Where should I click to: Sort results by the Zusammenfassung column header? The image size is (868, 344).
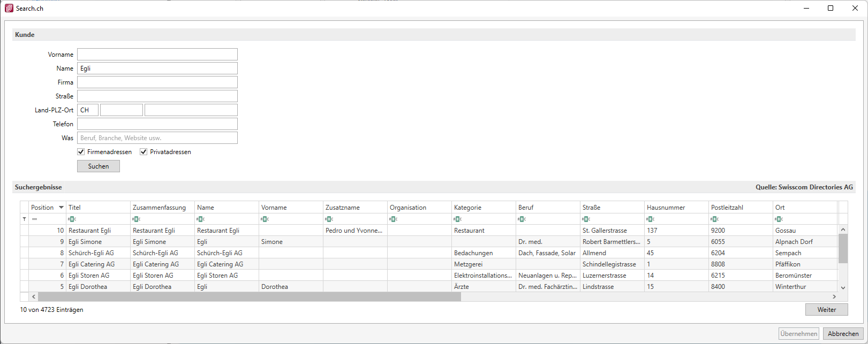click(x=163, y=208)
